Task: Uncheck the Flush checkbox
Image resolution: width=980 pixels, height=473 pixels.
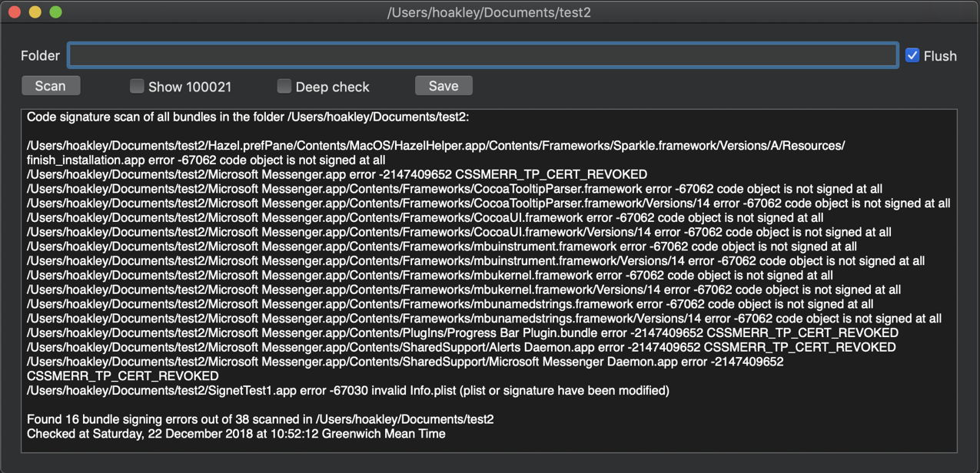Action: pos(912,55)
